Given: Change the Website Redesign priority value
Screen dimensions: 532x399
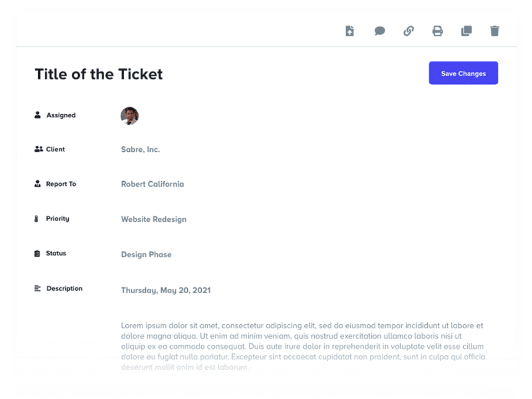Looking at the screenshot, I should click(x=154, y=219).
